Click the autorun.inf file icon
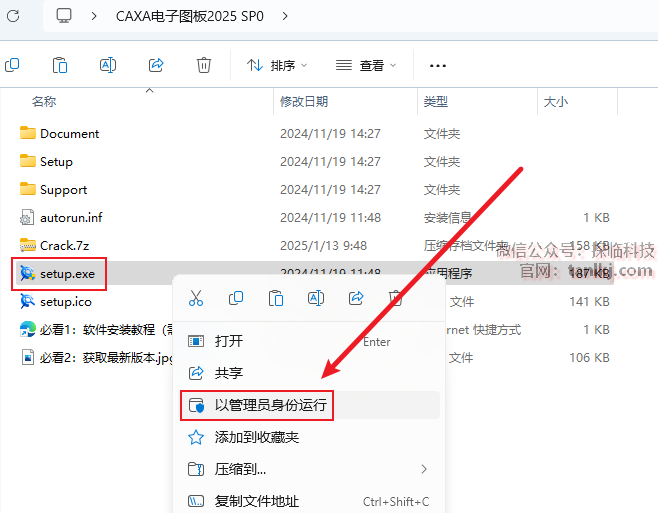 pos(27,217)
